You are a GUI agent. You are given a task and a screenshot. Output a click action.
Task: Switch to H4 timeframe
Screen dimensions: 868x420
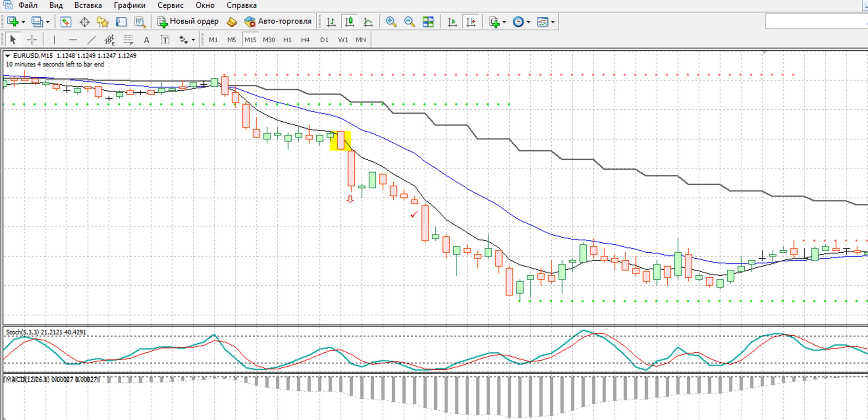(x=305, y=40)
